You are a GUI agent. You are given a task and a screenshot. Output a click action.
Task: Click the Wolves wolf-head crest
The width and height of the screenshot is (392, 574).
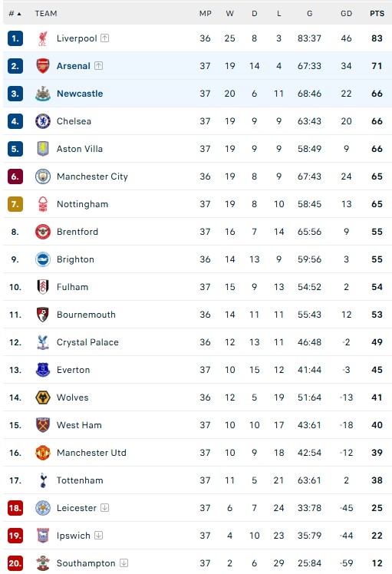point(43,398)
